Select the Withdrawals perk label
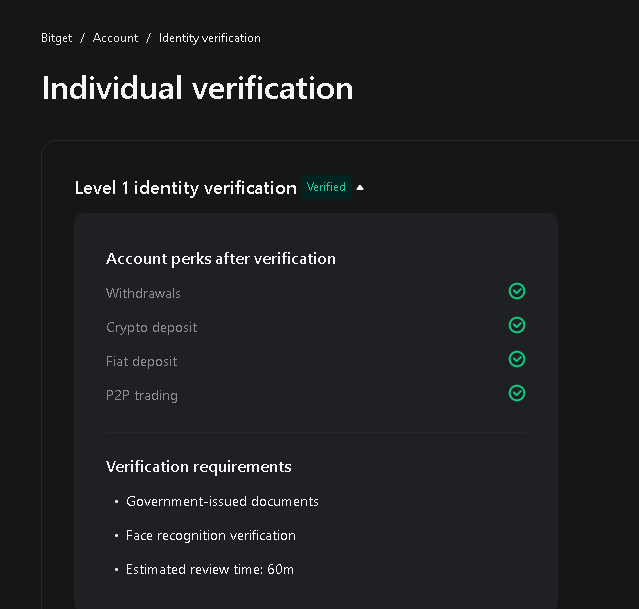639x609 pixels. point(143,293)
